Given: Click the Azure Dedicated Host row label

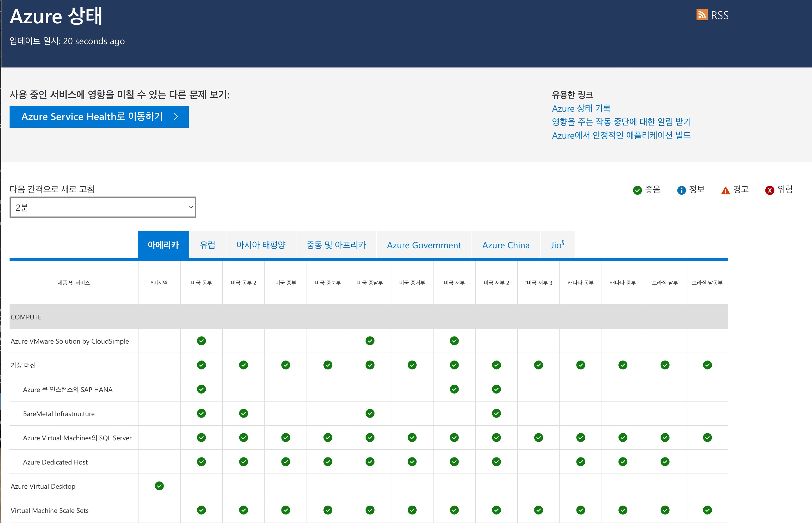Looking at the screenshot, I should coord(55,462).
